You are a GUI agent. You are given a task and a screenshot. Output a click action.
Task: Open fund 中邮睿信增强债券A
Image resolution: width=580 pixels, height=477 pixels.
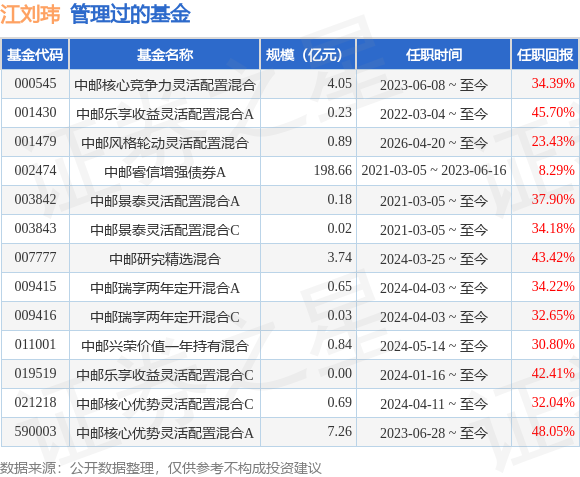coord(165,172)
